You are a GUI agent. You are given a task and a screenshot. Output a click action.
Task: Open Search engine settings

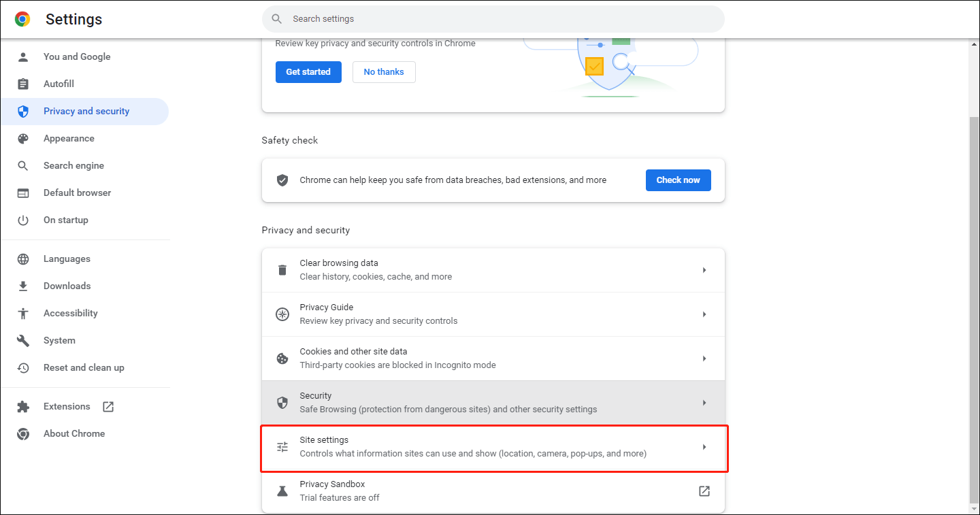[84, 165]
